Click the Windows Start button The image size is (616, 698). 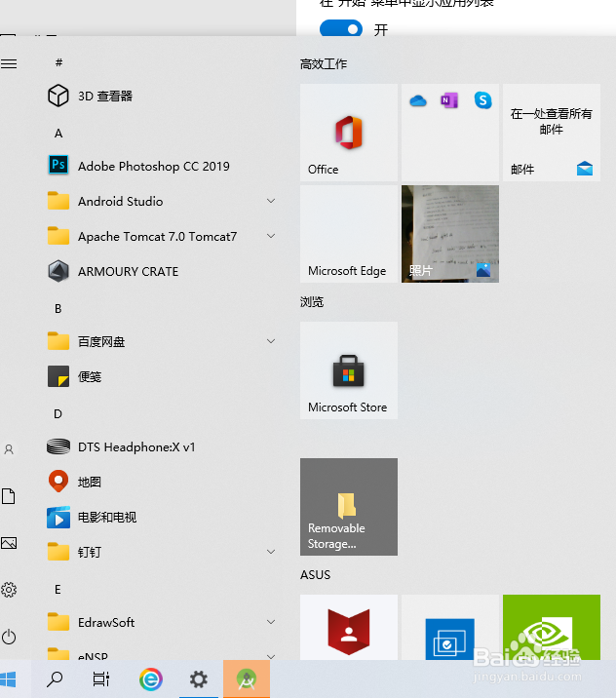(8, 679)
